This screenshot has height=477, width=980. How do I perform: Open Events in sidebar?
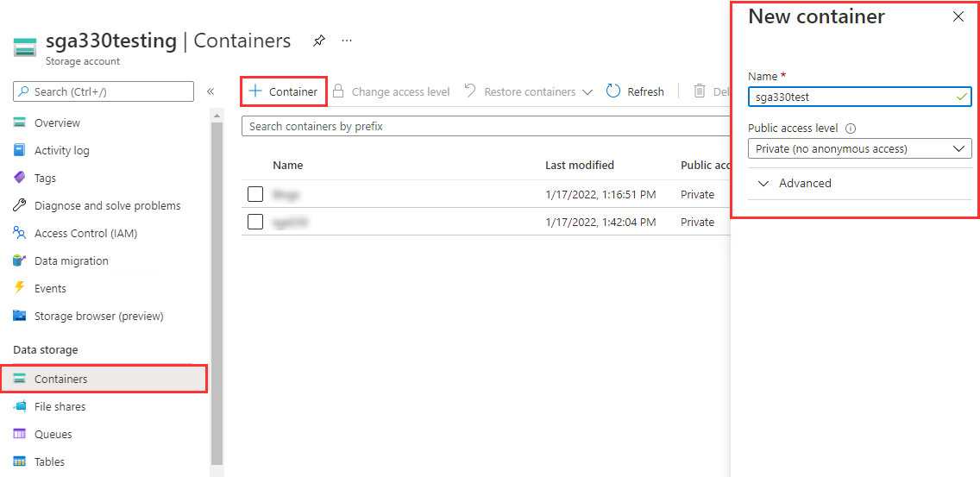(50, 288)
